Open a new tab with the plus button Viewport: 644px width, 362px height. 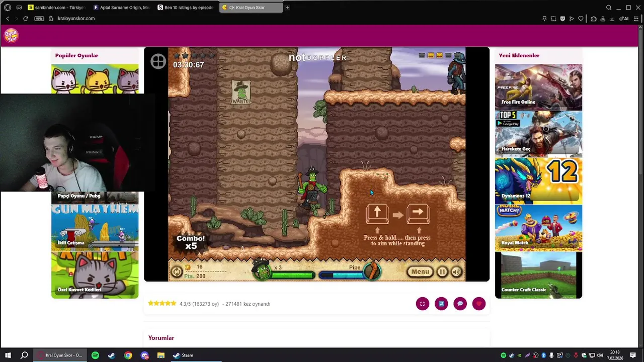tap(287, 8)
